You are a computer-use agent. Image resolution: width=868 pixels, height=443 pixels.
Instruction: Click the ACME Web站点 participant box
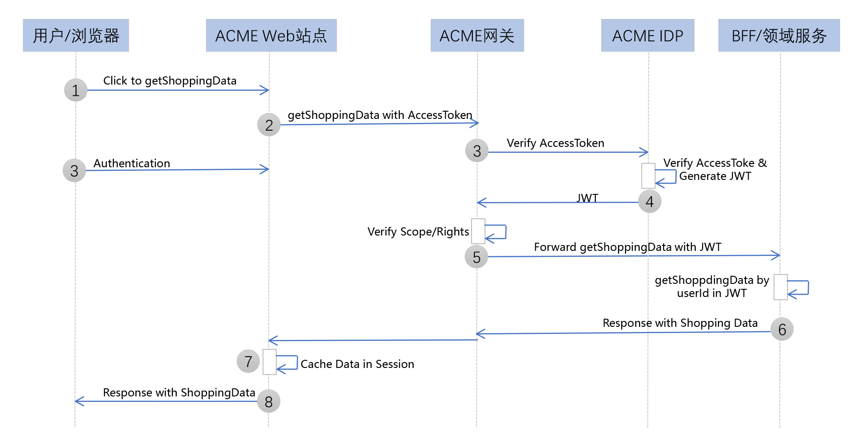coord(271,35)
